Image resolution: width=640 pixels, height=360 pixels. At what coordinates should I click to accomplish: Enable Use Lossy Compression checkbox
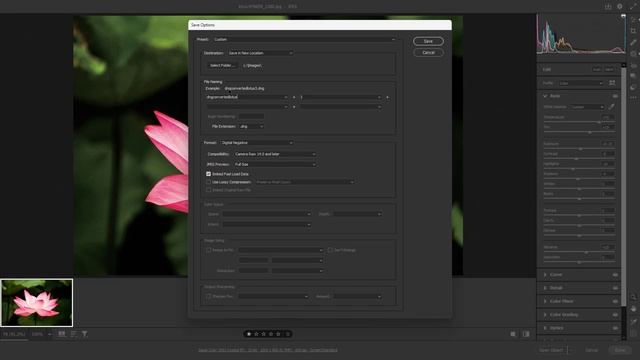pos(209,182)
